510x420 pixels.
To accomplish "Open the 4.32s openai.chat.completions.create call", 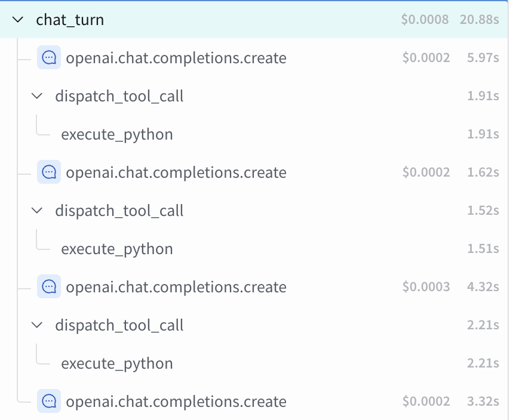I will 176,287.
